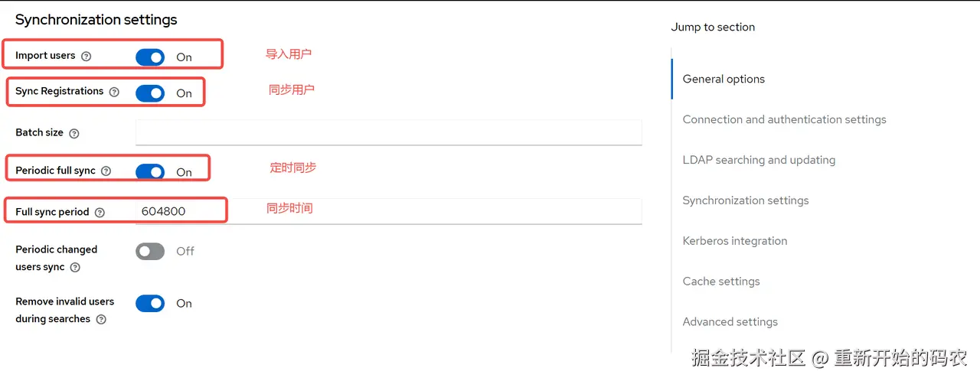Toggle the Import users switch

(150, 57)
